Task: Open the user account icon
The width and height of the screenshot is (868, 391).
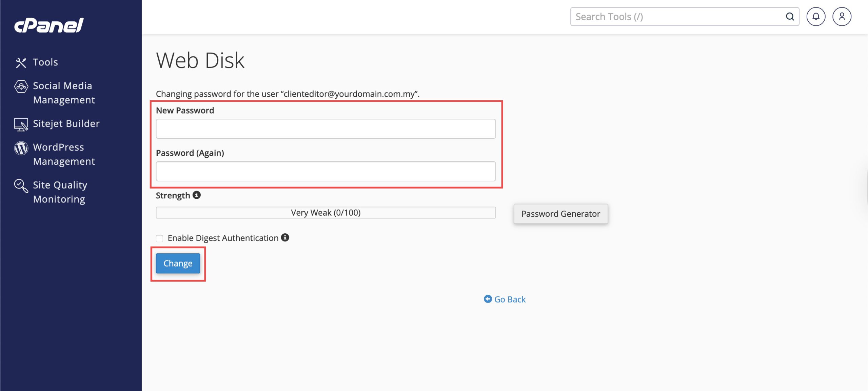Action: tap(842, 17)
